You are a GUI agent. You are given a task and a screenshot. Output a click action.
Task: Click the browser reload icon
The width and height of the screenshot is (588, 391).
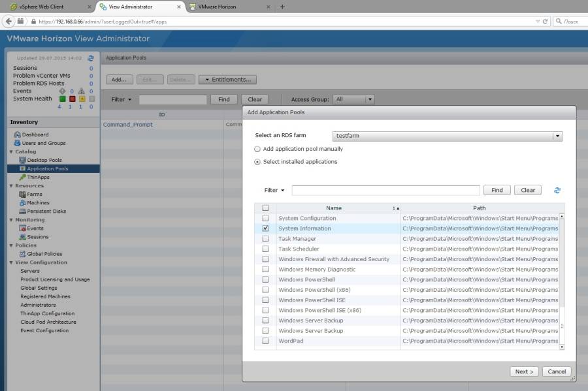pos(546,22)
